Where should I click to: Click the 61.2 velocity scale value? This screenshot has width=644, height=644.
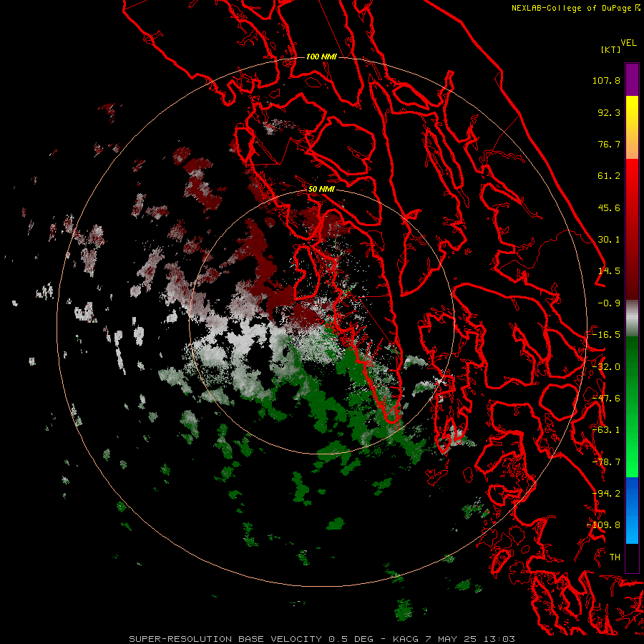pyautogui.click(x=609, y=176)
